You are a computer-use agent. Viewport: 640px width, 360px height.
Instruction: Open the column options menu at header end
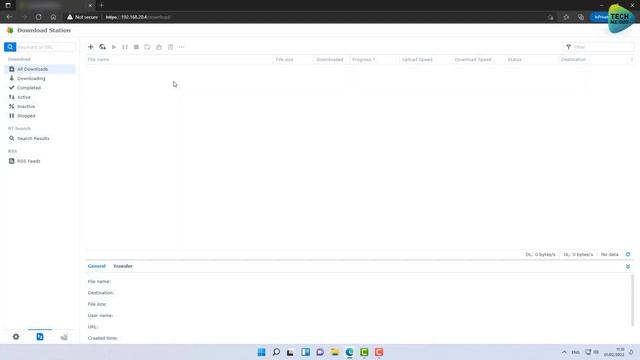click(x=631, y=60)
